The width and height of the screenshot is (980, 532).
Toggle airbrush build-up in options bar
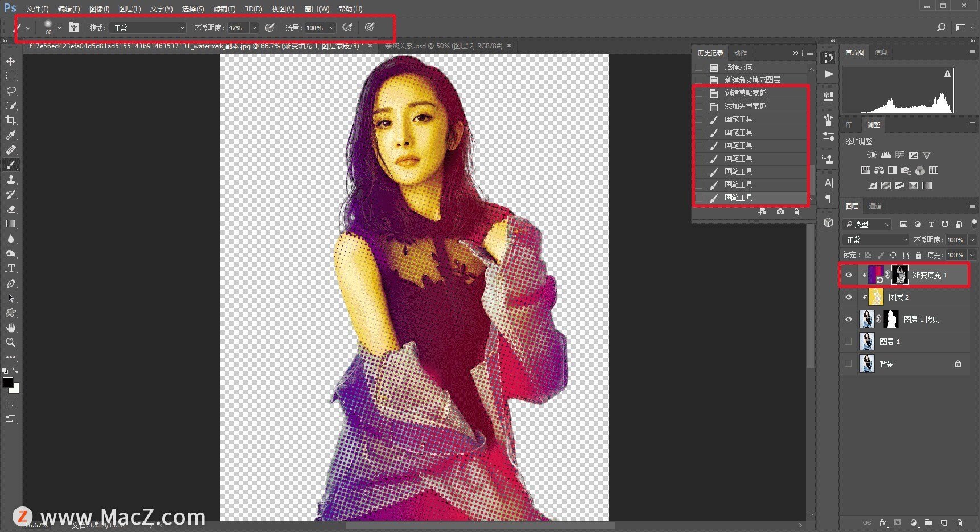coord(347,27)
